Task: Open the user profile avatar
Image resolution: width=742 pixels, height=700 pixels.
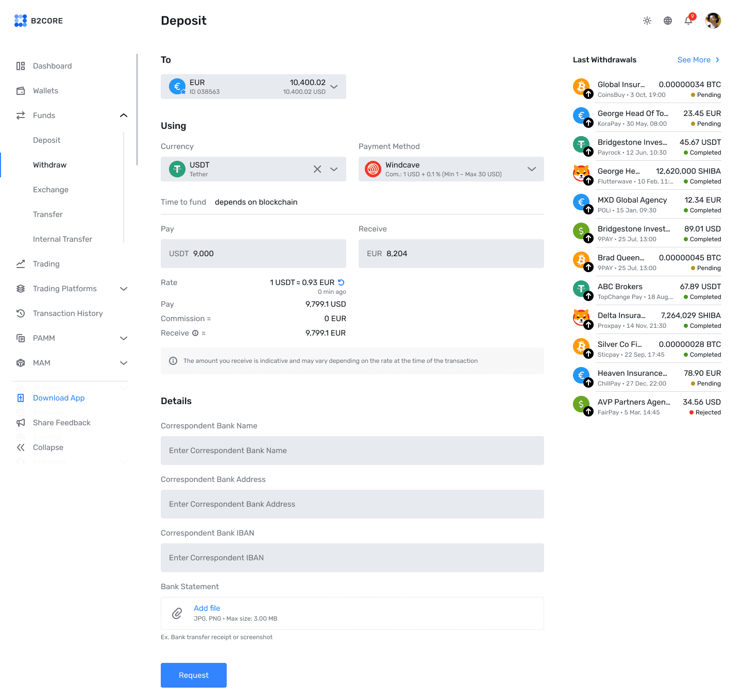Action: point(713,21)
